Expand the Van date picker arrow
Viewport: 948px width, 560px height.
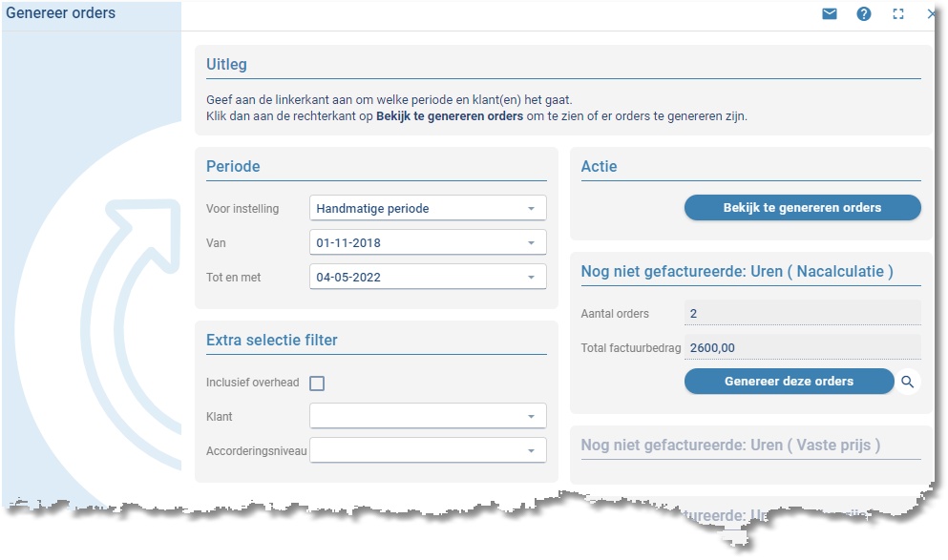pos(531,243)
